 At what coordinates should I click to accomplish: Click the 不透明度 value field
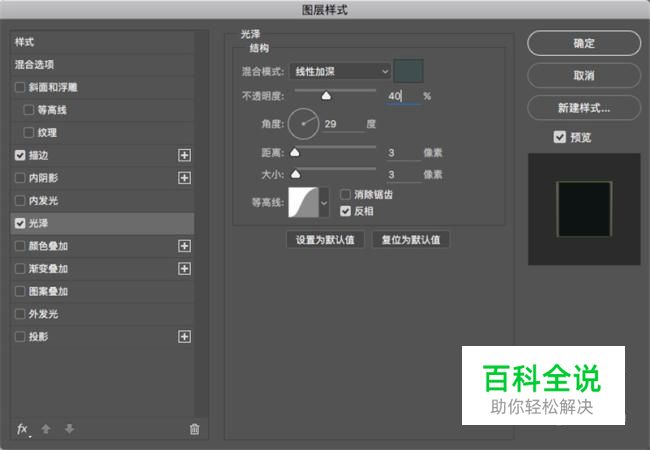[x=403, y=96]
